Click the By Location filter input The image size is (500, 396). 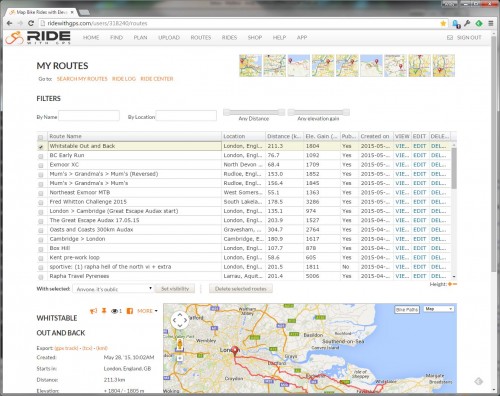tap(186, 116)
